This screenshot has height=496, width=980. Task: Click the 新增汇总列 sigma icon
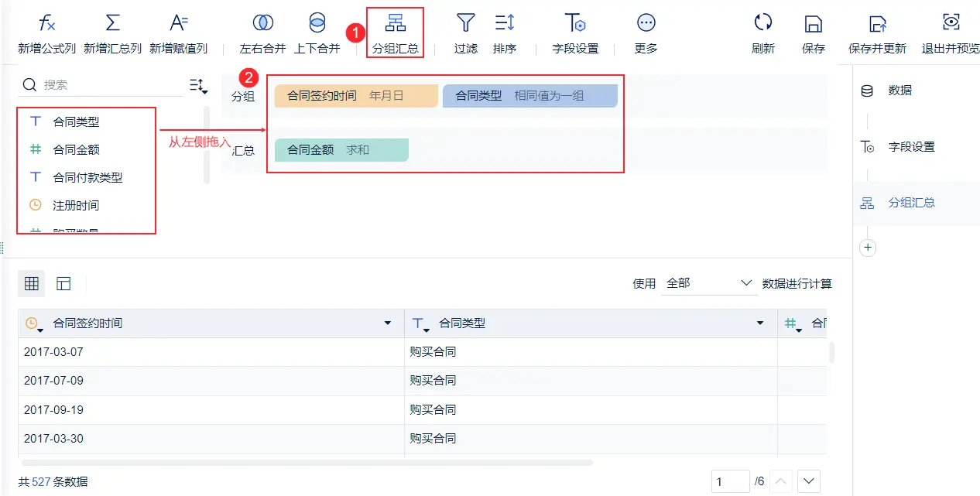pos(113,22)
